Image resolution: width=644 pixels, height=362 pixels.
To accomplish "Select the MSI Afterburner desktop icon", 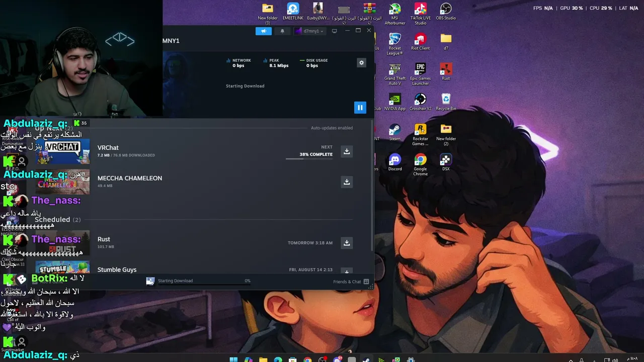I will click(x=395, y=14).
